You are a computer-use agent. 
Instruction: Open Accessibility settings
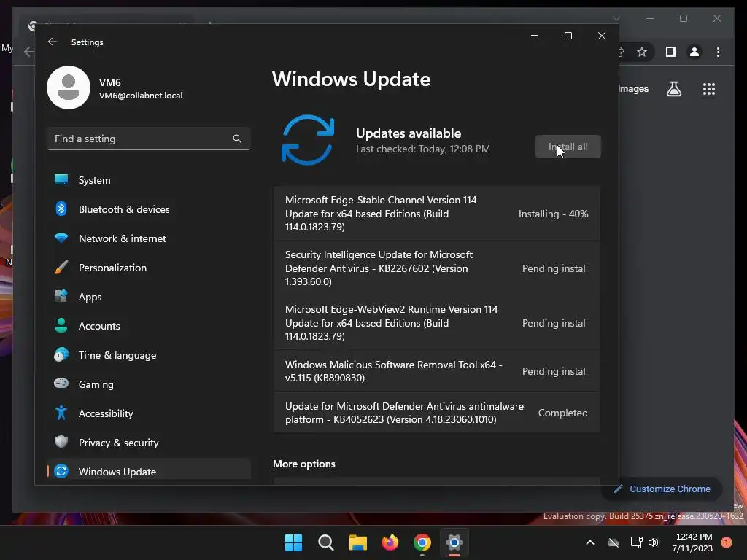[x=149, y=413]
